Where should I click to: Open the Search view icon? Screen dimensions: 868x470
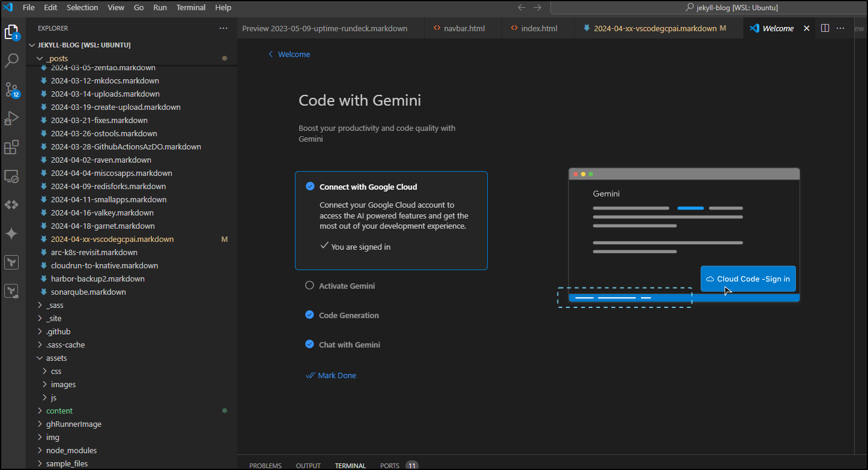[12, 61]
